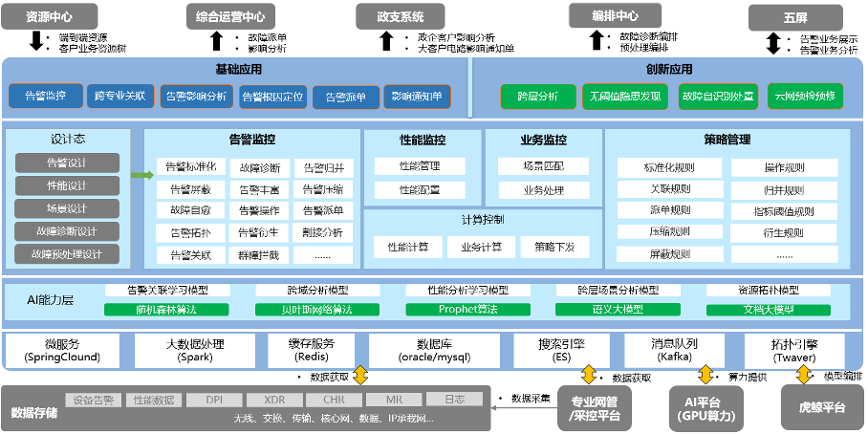The image size is (868, 434).
Task: Click the 专业网管/采控平台 box
Action: click(x=594, y=408)
